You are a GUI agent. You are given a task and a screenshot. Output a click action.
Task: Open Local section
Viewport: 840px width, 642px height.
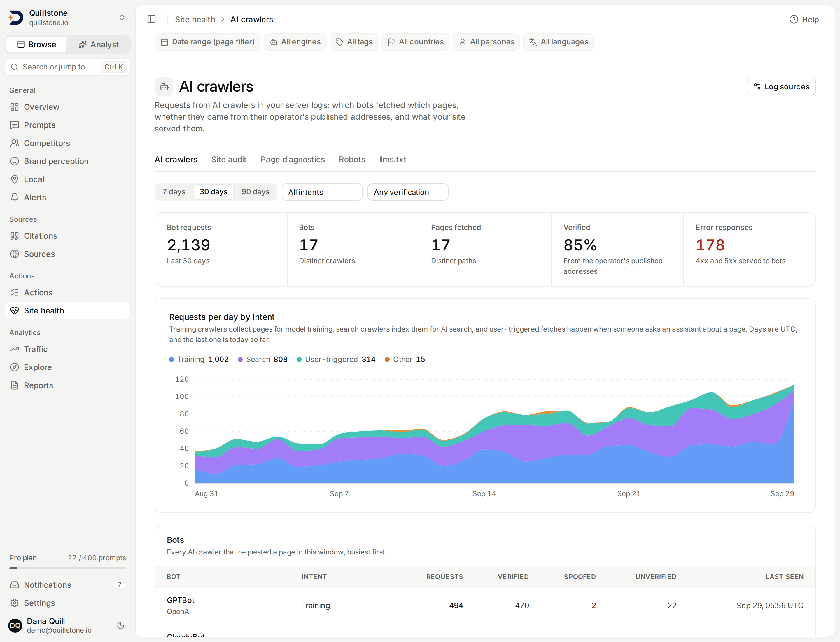point(68,179)
